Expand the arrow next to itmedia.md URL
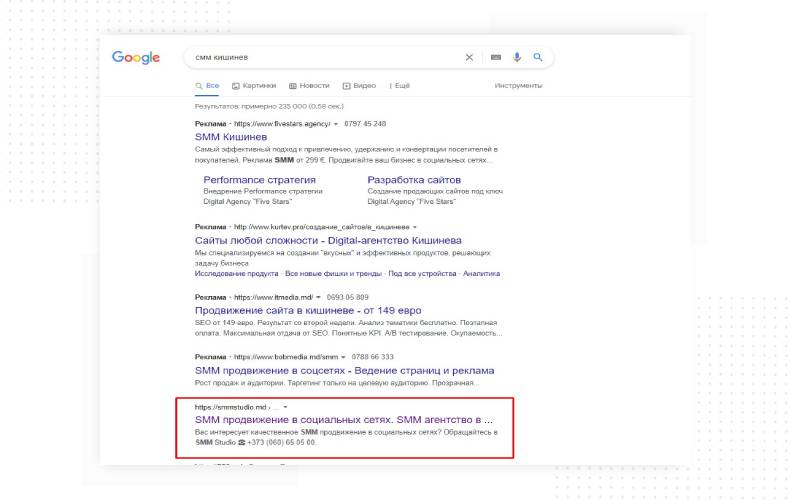This screenshot has width=790, height=500. [x=318, y=297]
